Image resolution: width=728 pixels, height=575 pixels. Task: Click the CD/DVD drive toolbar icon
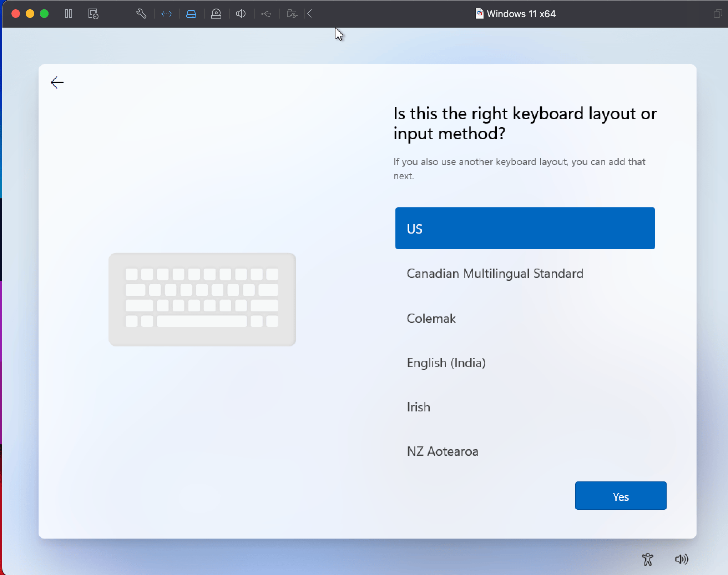216,14
